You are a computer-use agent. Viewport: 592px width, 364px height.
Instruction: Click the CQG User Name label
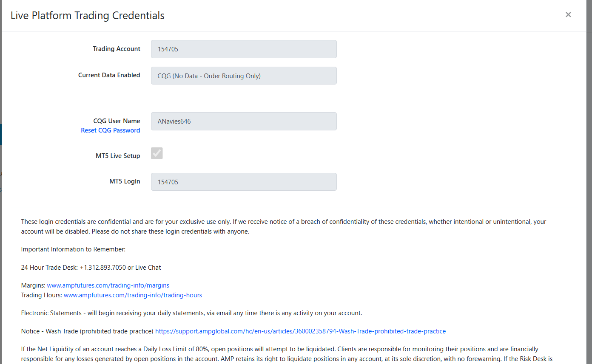pos(117,121)
